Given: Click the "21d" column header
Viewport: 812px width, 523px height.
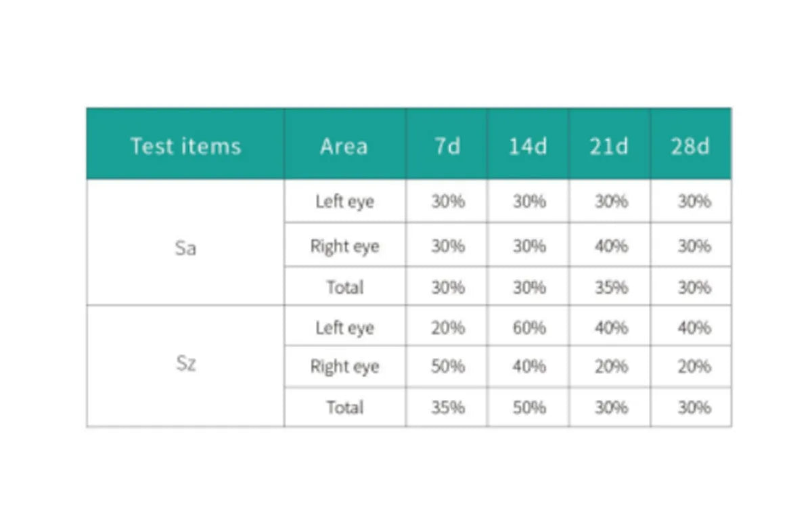Looking at the screenshot, I should pyautogui.click(x=609, y=146).
